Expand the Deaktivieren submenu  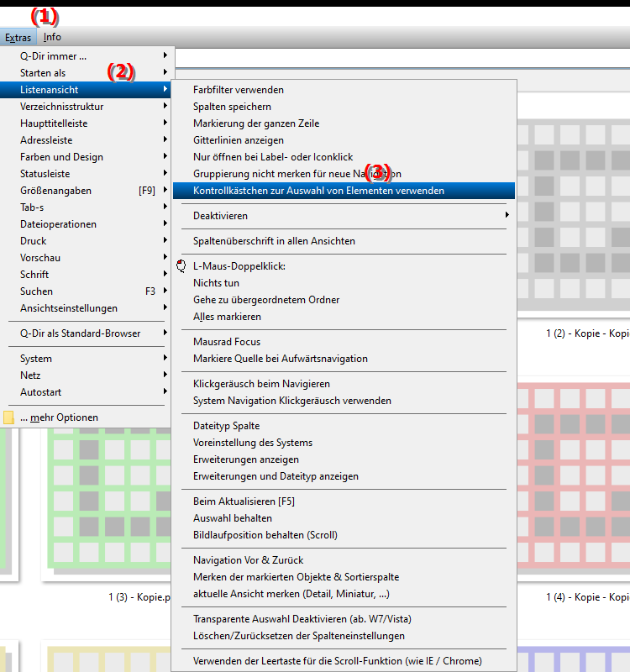pyautogui.click(x=344, y=216)
